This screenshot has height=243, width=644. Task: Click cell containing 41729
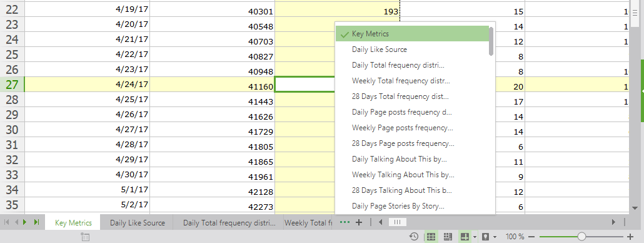pyautogui.click(x=213, y=130)
